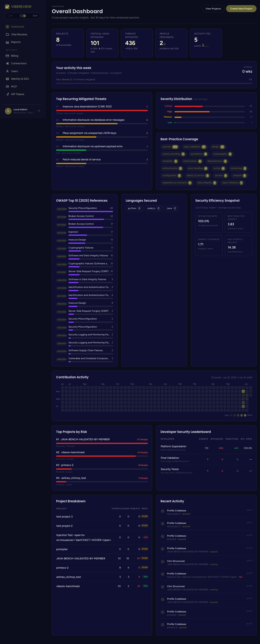Click the View Projects button
260x644 pixels.
[x=213, y=9]
